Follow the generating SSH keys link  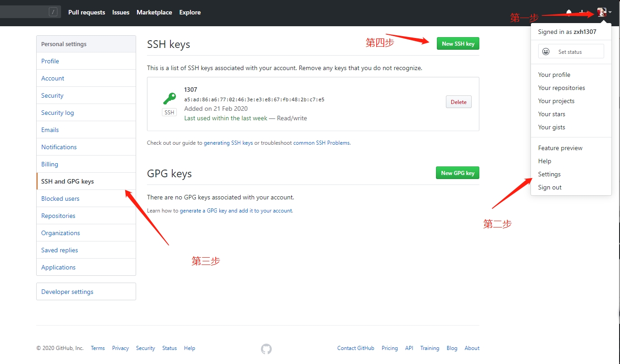(x=228, y=143)
